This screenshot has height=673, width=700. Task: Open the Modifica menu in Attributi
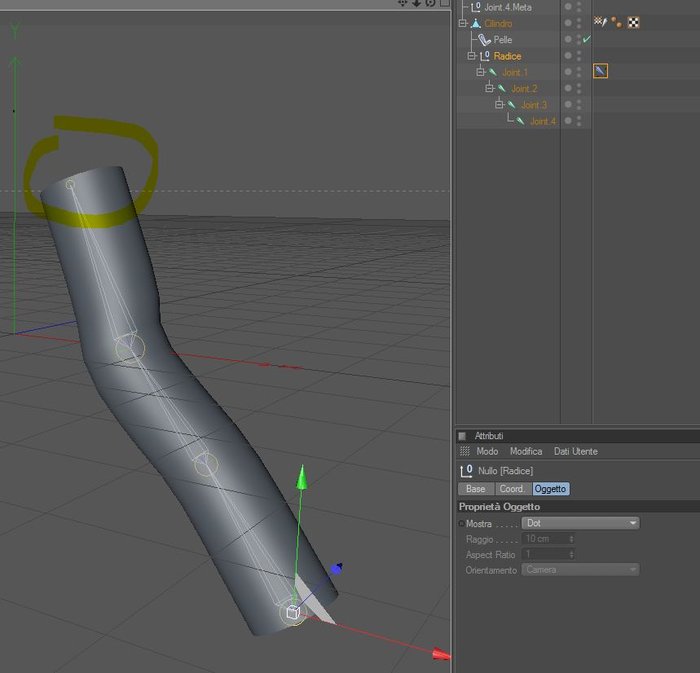[x=526, y=451]
